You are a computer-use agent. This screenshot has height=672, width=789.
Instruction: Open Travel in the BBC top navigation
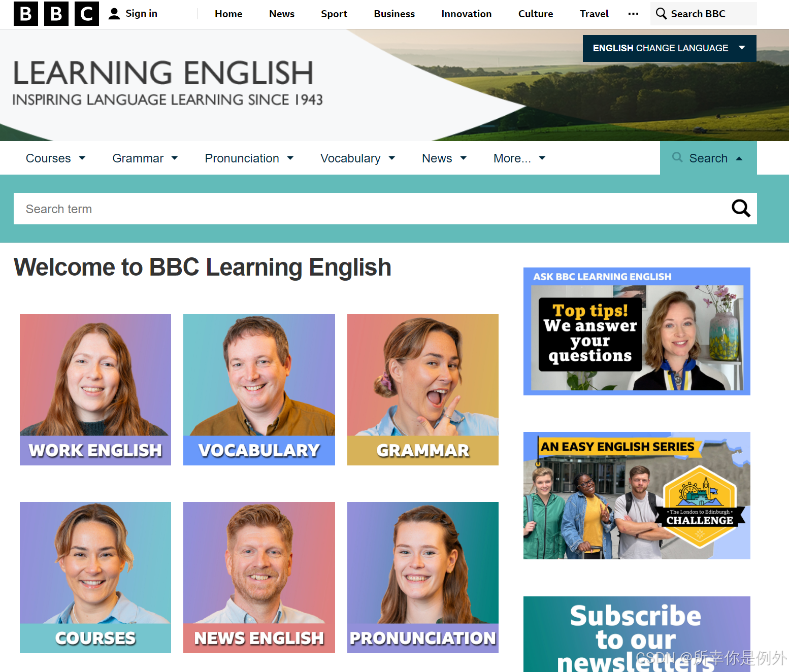click(x=594, y=14)
